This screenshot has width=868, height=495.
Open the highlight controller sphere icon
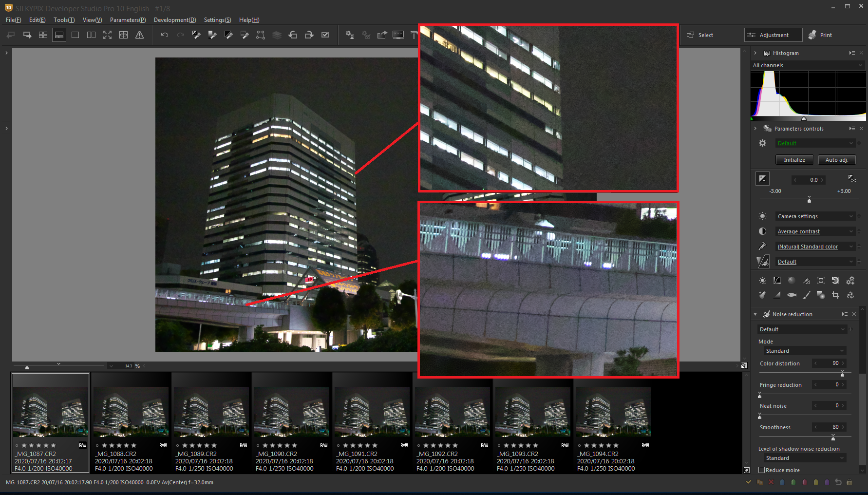pos(792,281)
